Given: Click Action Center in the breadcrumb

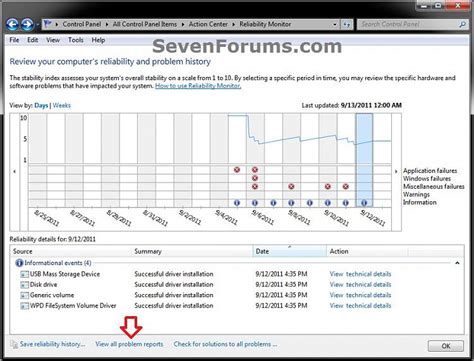Looking at the screenshot, I should (x=208, y=24).
